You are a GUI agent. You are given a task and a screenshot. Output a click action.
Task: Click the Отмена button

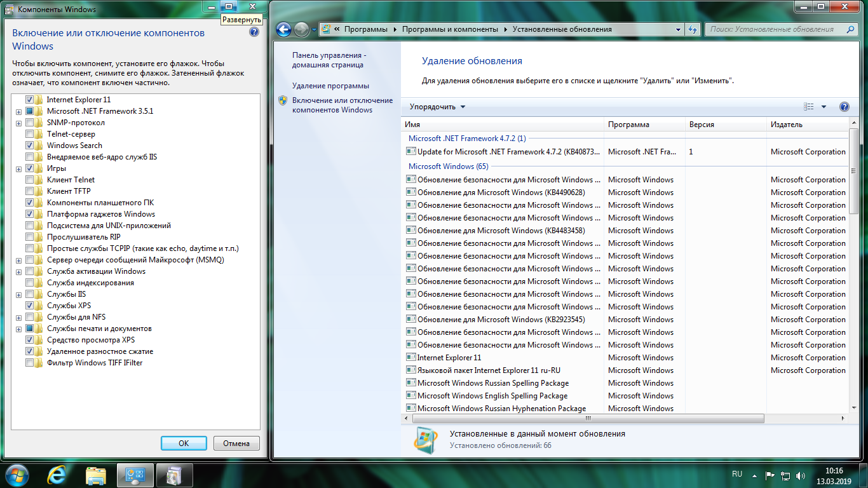coord(236,444)
